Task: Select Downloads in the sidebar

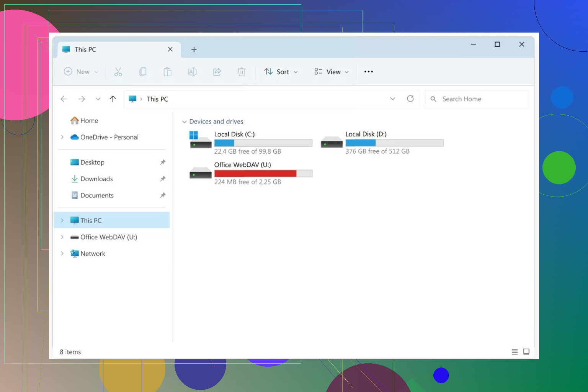Action: coord(96,179)
